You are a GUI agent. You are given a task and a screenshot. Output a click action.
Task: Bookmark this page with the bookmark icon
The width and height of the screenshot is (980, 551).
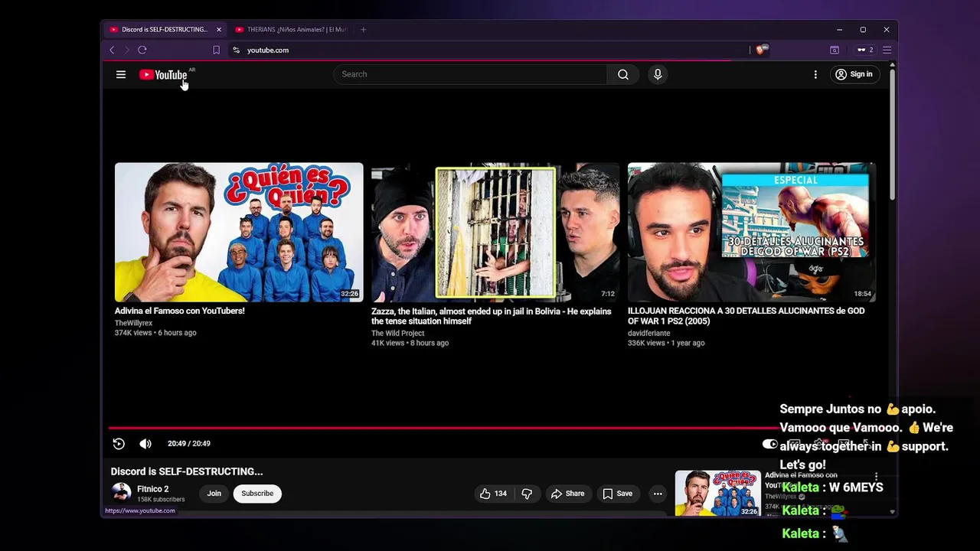click(216, 50)
